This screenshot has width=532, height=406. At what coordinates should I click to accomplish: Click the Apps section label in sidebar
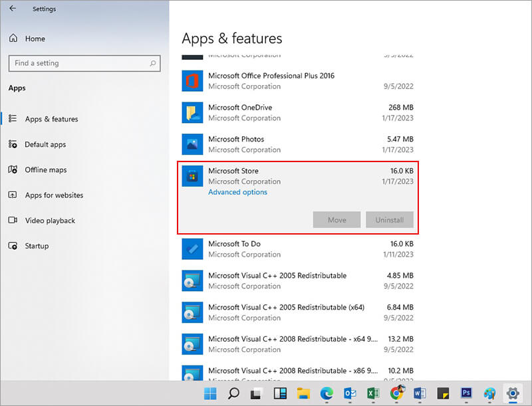tap(17, 88)
